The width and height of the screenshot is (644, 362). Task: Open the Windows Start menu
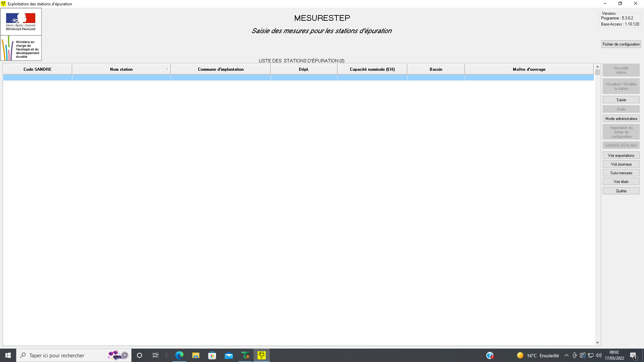coord(8,355)
